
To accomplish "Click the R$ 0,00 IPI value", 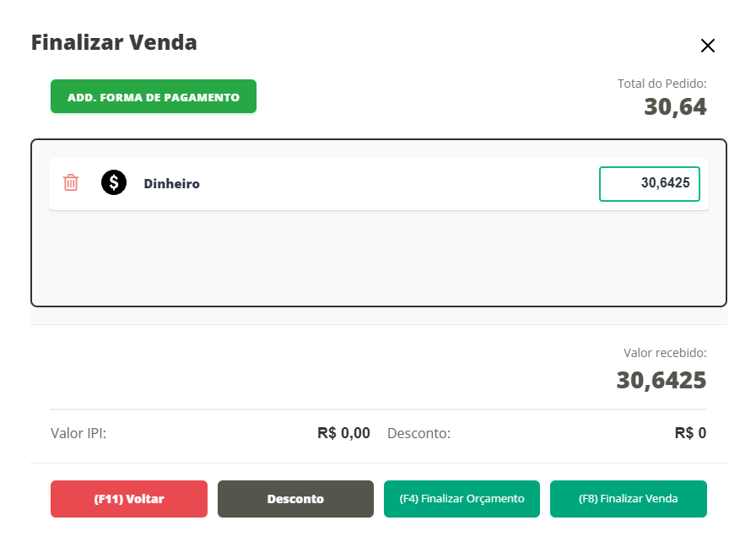I will tap(343, 434).
